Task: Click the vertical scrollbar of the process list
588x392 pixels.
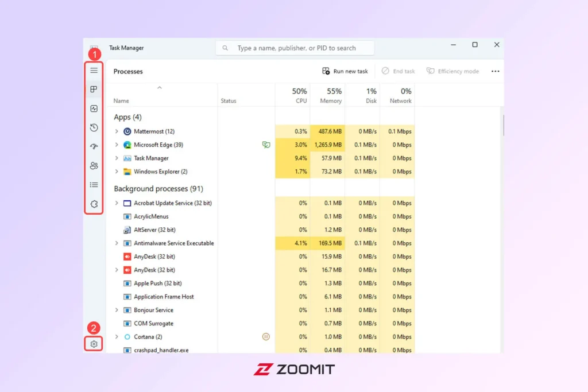Action: pyautogui.click(x=503, y=125)
